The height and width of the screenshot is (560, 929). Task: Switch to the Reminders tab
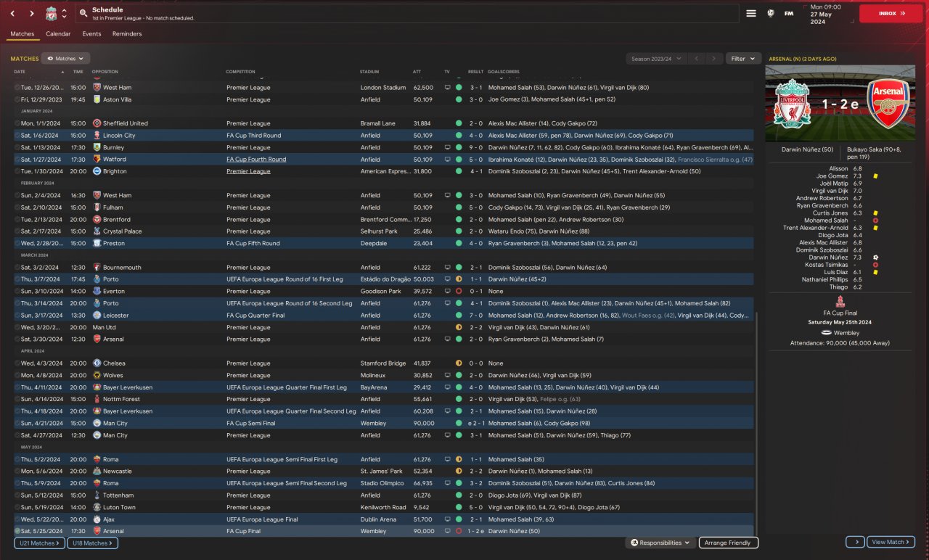pos(127,34)
